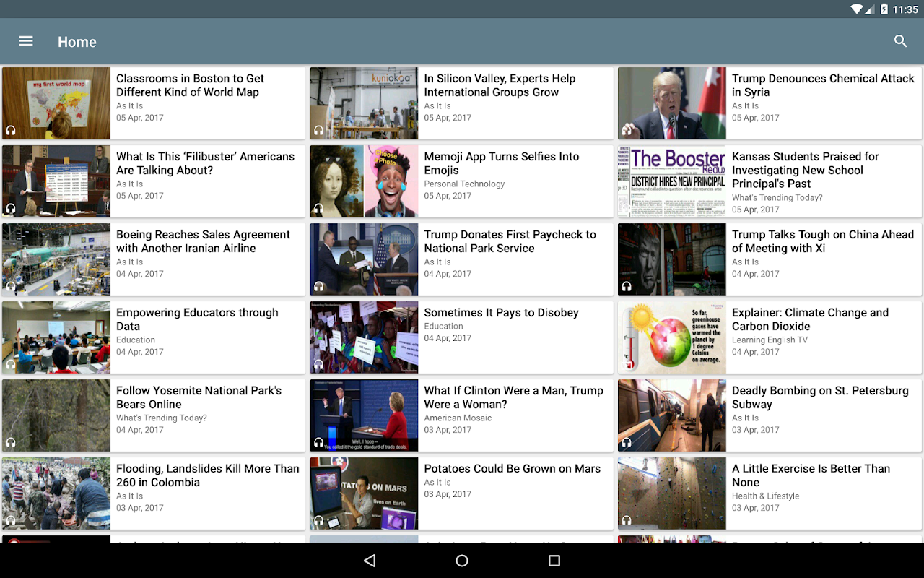Tap headphone icon on Silicon Valley experts card
Screen dimensions: 924x578
[318, 131]
